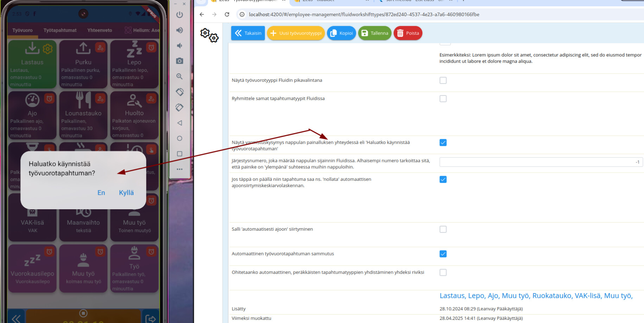The height and width of the screenshot is (323, 644).
Task: Click the 'Lastaus, Lepo, Ajo' blue link text
Action: 536,296
